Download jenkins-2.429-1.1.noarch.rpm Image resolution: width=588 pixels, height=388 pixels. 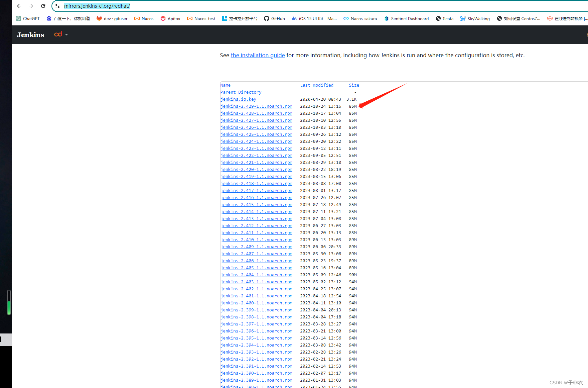click(x=256, y=106)
